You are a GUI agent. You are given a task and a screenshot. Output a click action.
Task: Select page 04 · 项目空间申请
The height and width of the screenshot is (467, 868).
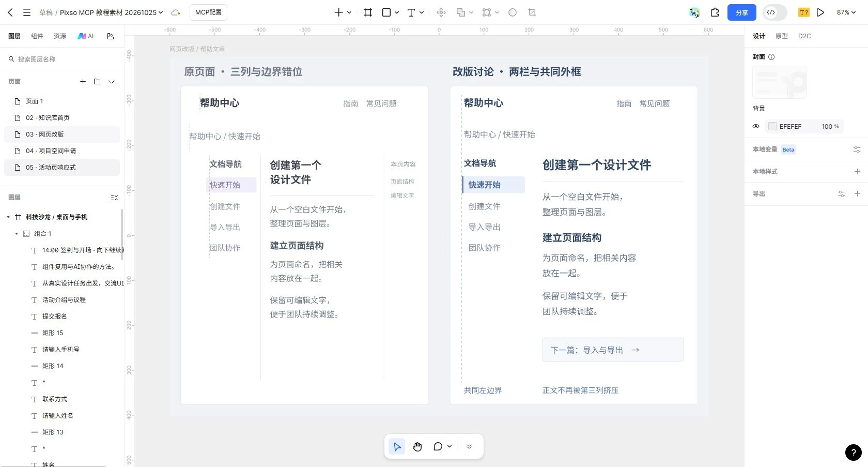tap(62, 151)
